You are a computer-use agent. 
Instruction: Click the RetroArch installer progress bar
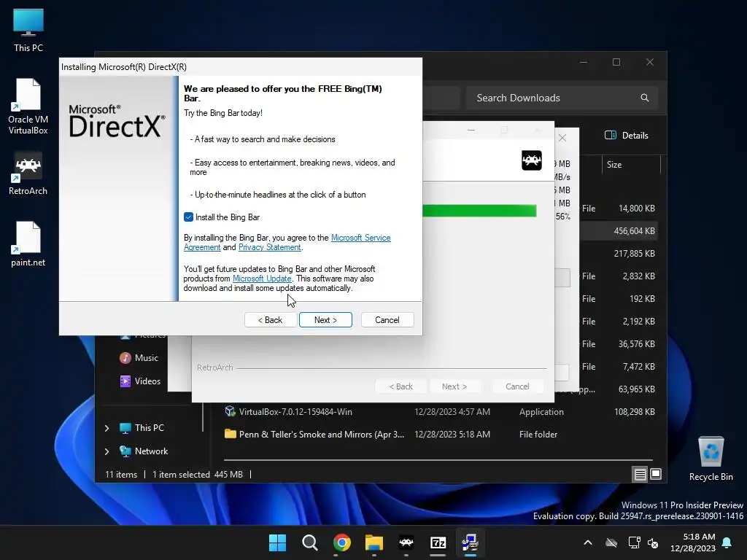pos(479,211)
